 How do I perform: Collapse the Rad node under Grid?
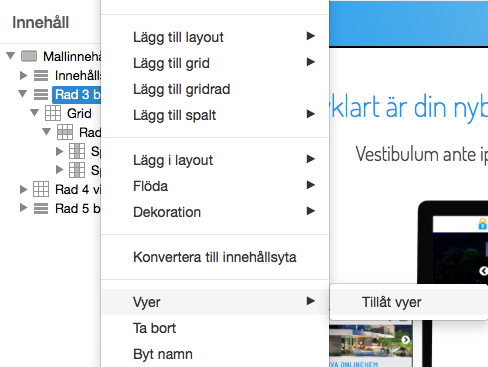(x=47, y=132)
